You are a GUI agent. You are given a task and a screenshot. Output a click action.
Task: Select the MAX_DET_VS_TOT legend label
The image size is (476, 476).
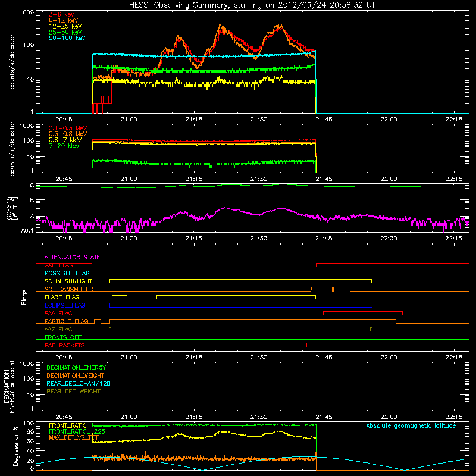(x=74, y=437)
